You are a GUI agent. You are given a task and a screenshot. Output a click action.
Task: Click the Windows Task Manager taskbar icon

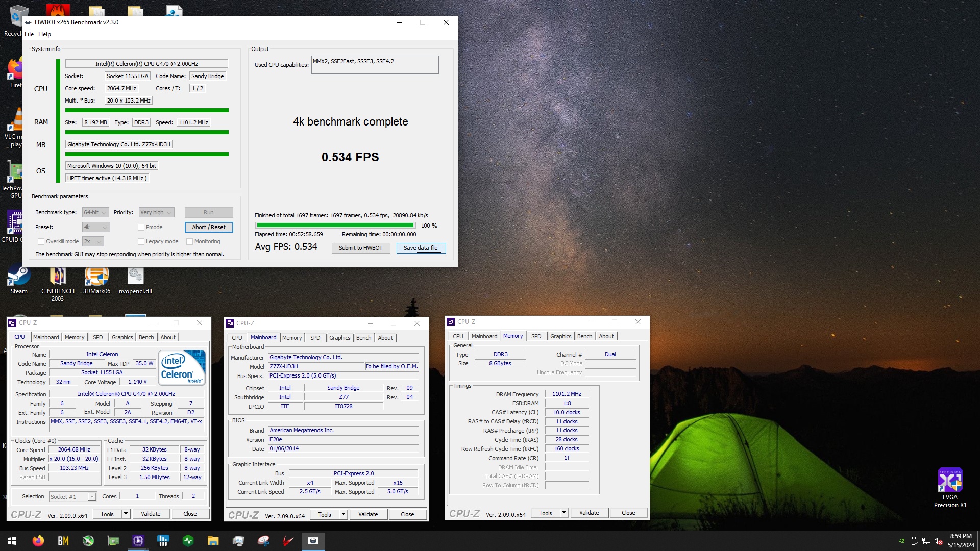point(238,541)
